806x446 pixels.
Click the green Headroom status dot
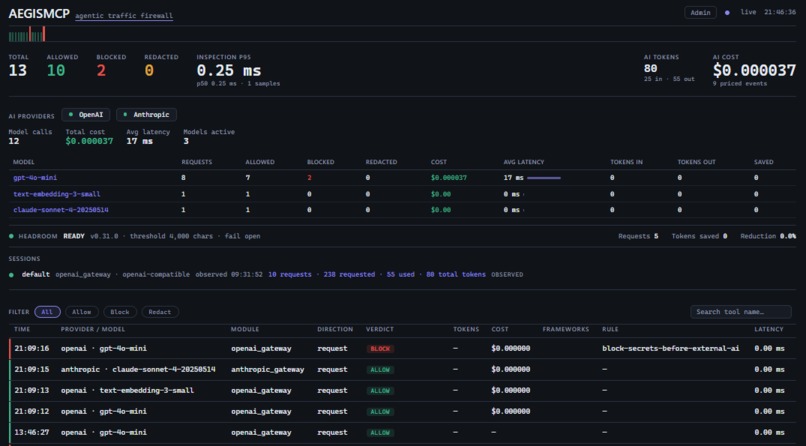[x=11, y=236]
